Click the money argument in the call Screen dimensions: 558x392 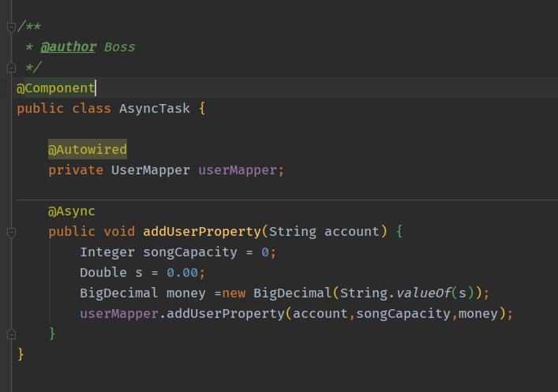coord(478,314)
